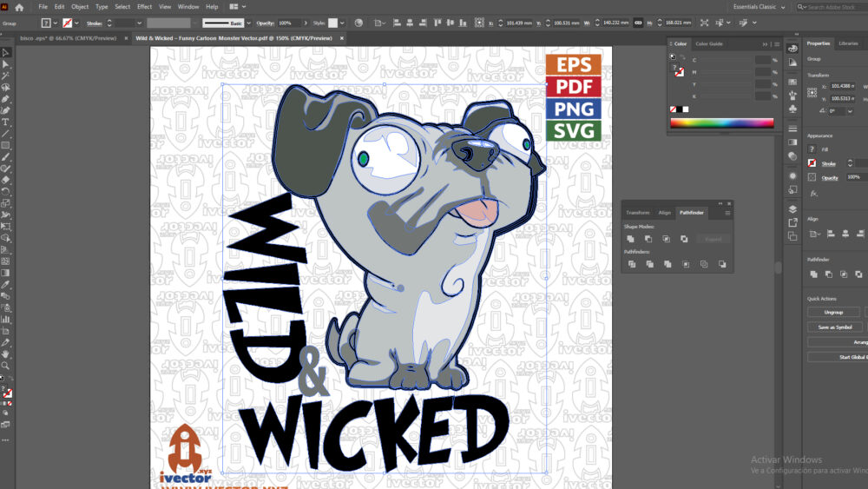Image resolution: width=868 pixels, height=489 pixels.
Task: Select the Type tool
Action: [x=5, y=122]
